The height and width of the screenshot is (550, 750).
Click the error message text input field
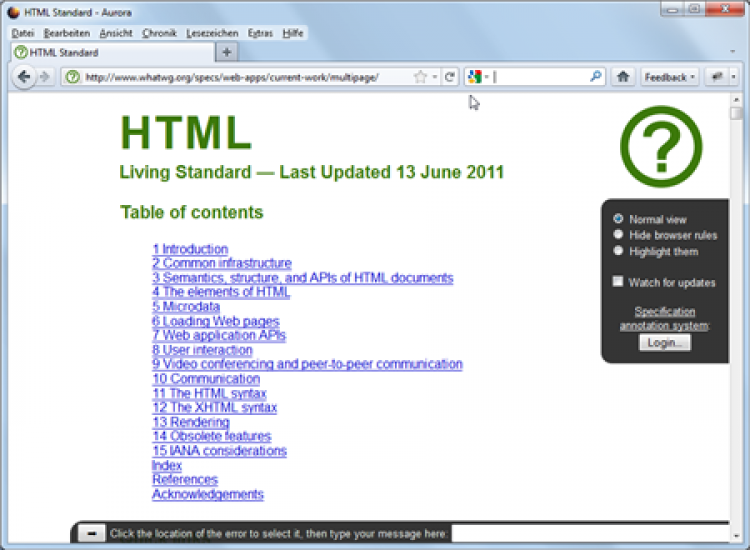[590, 534]
